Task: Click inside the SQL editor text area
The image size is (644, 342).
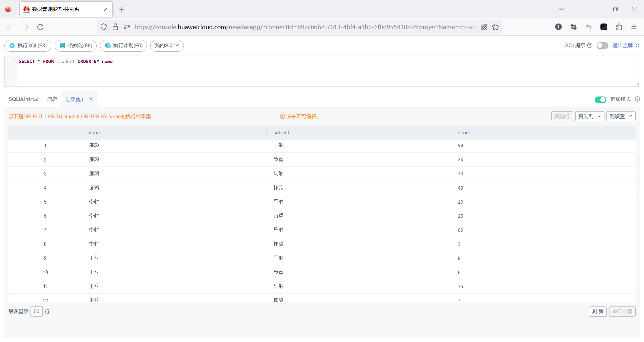Action: pos(328,71)
